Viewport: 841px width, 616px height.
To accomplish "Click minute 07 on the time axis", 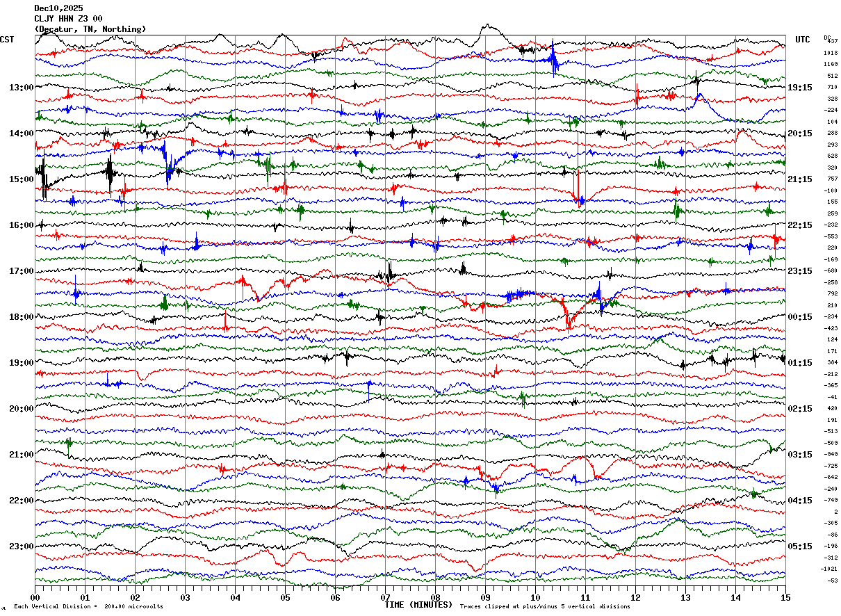I will [385, 597].
